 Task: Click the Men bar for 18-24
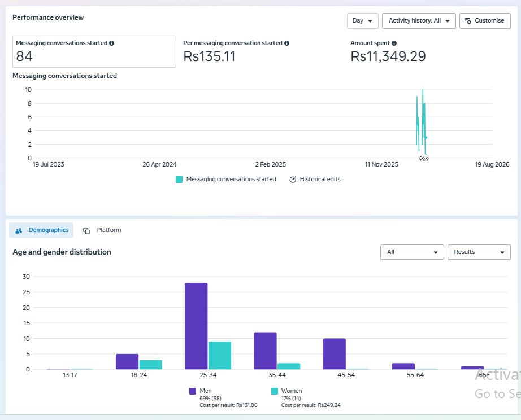tap(127, 361)
